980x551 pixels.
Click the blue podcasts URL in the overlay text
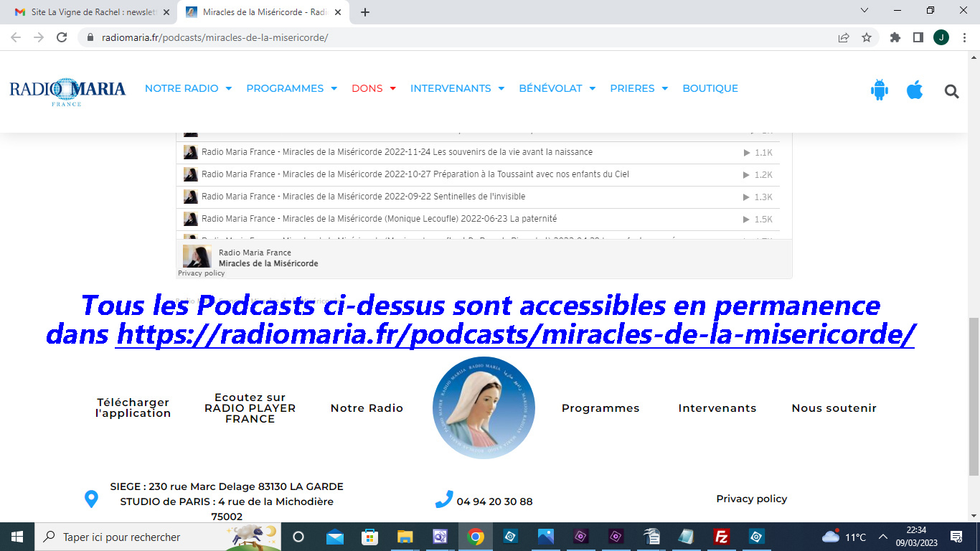pyautogui.click(x=515, y=334)
